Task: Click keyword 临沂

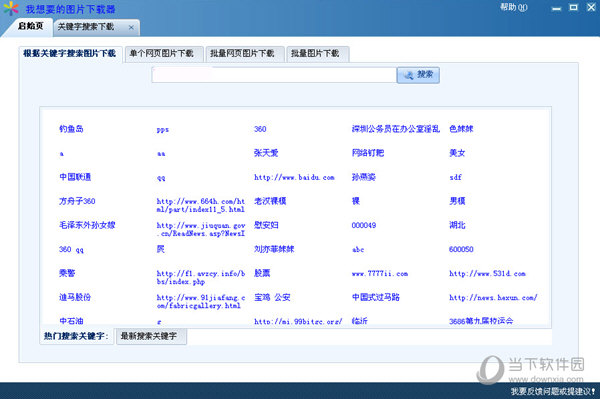Action: 360,321
